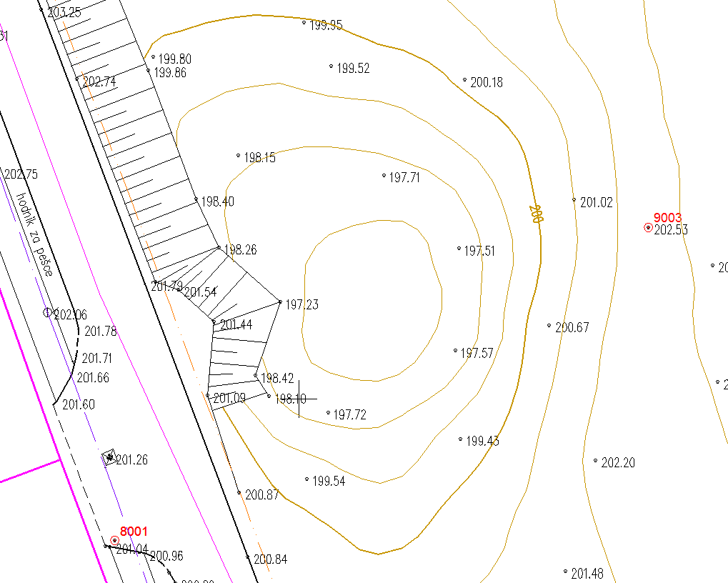Select the elevation text 197.71
The height and width of the screenshot is (583, 728).
pos(404,178)
